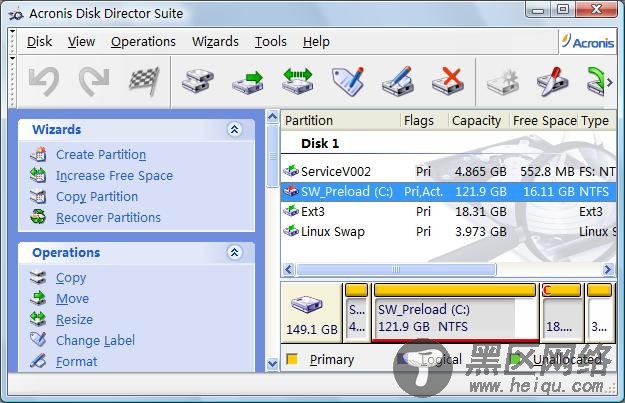Click the Copy operation sidebar icon

click(x=38, y=277)
